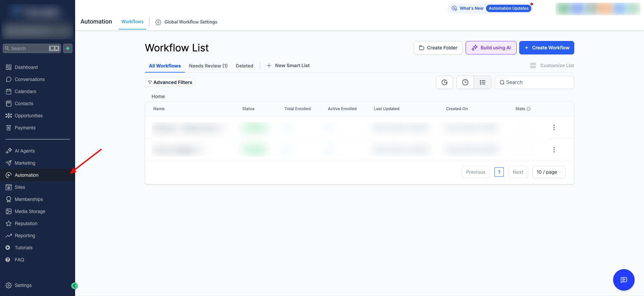644x296 pixels.
Task: Click the chat support widget icon
Action: click(x=624, y=280)
